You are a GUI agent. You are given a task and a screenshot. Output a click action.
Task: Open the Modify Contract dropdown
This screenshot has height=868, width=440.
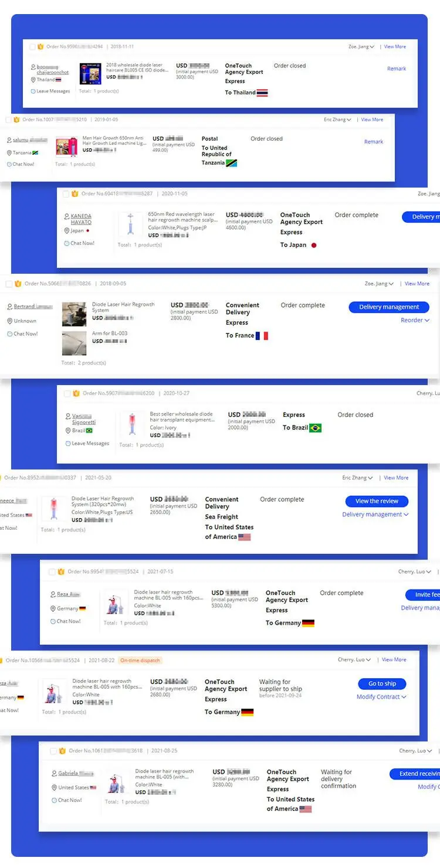pos(381,697)
